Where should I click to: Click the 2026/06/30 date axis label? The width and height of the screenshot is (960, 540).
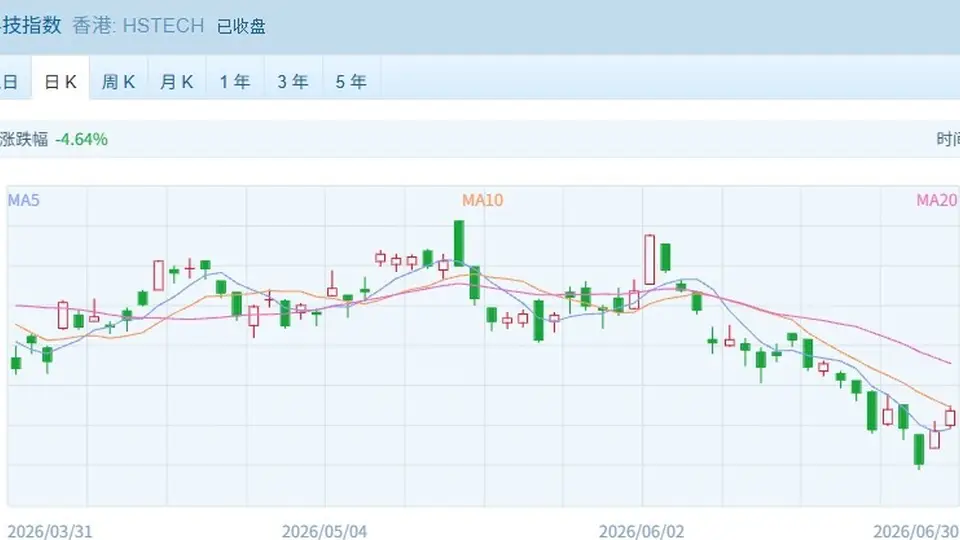pyautogui.click(x=917, y=531)
